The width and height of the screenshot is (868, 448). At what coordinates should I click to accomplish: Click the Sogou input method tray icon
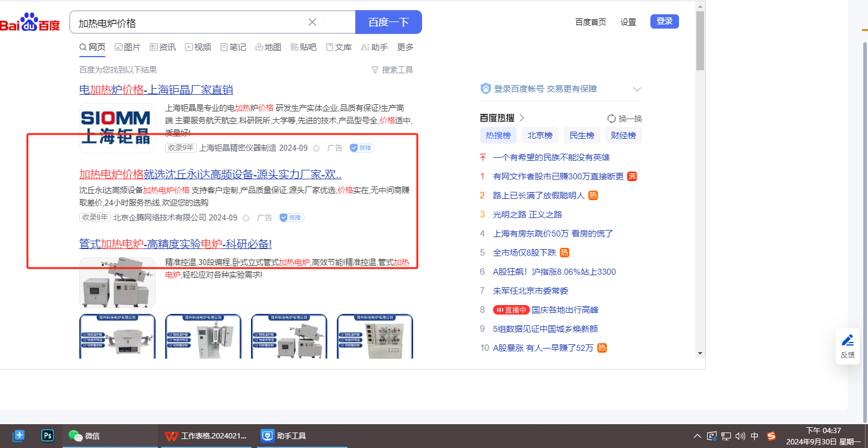click(x=771, y=436)
